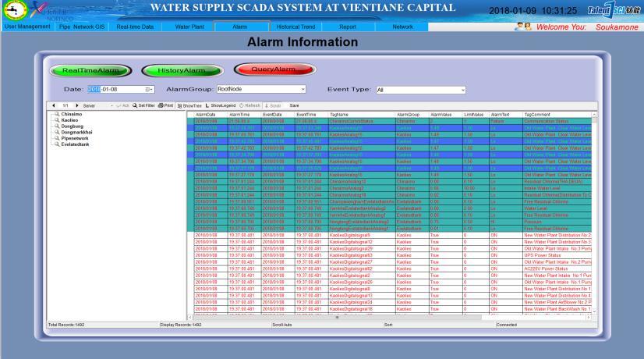Image resolution: width=644 pixels, height=359 pixels.
Task: Open Water Plant tab
Action: click(189, 27)
